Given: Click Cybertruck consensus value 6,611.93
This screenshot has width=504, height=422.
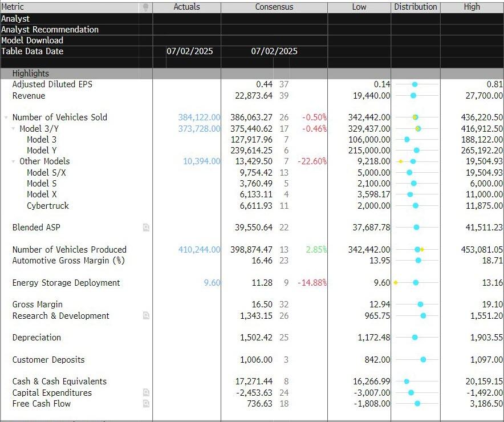Looking at the screenshot, I should (256, 206).
